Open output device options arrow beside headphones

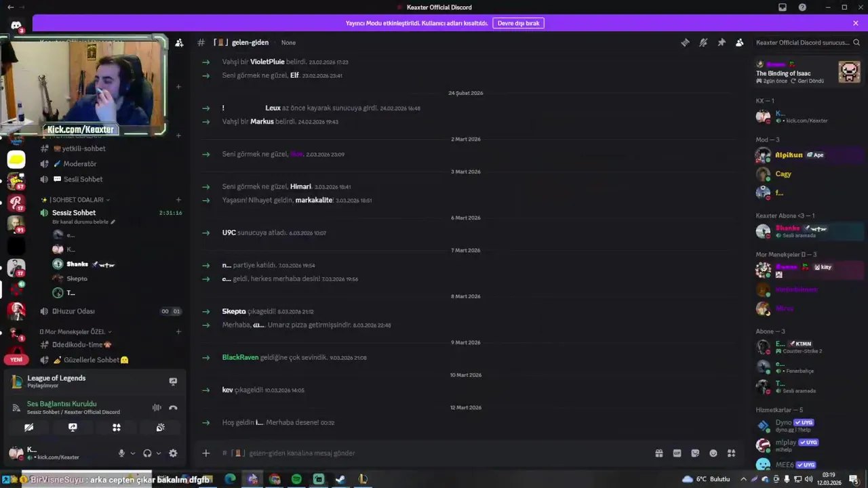pyautogui.click(x=159, y=453)
